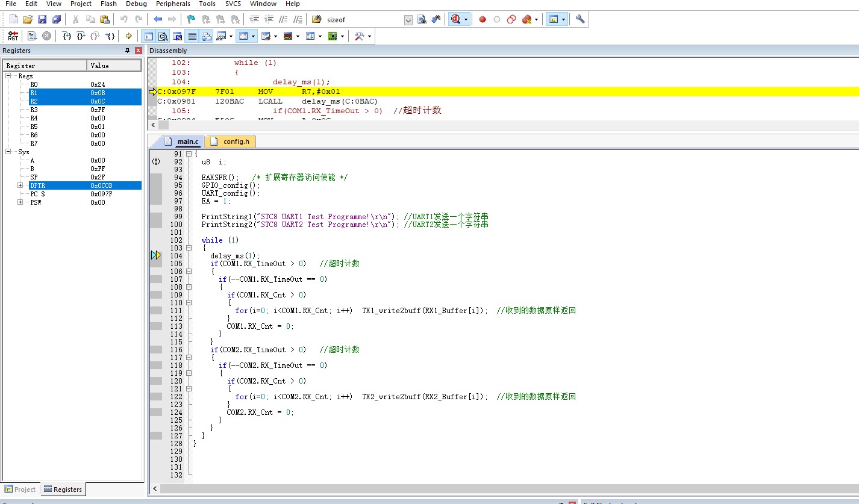Open the Peripherals menu

(x=173, y=4)
